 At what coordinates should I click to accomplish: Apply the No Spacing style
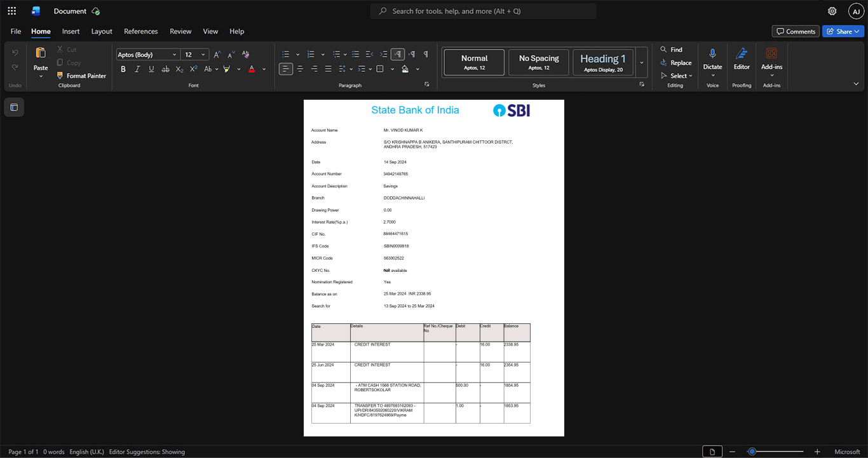[x=539, y=62]
